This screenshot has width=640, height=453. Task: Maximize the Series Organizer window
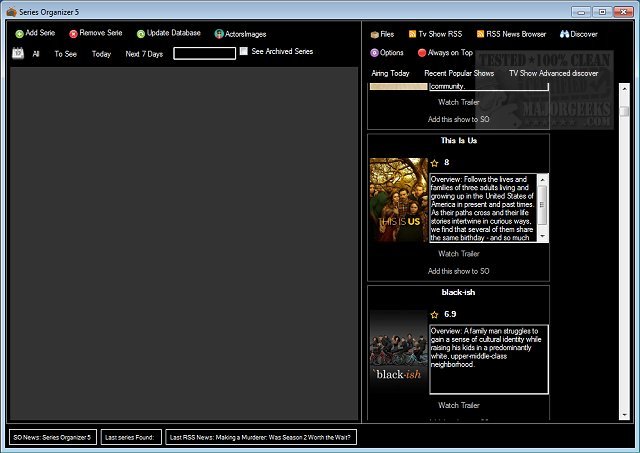(602, 12)
